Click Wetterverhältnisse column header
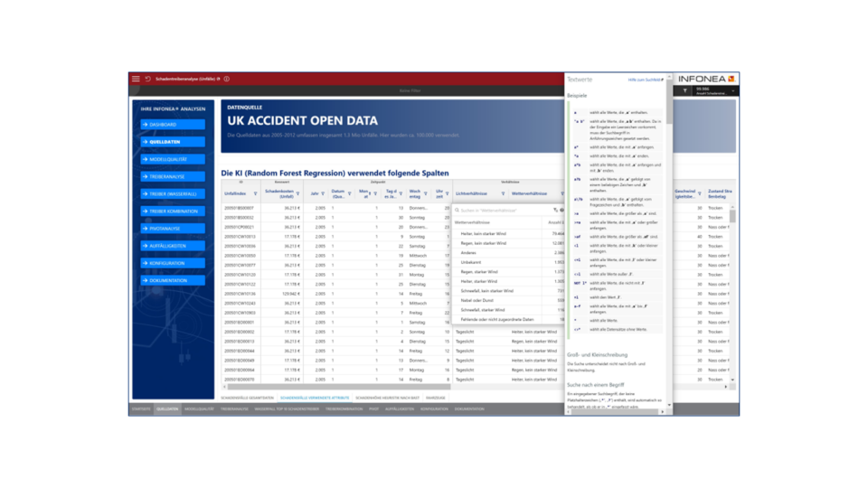 529,193
